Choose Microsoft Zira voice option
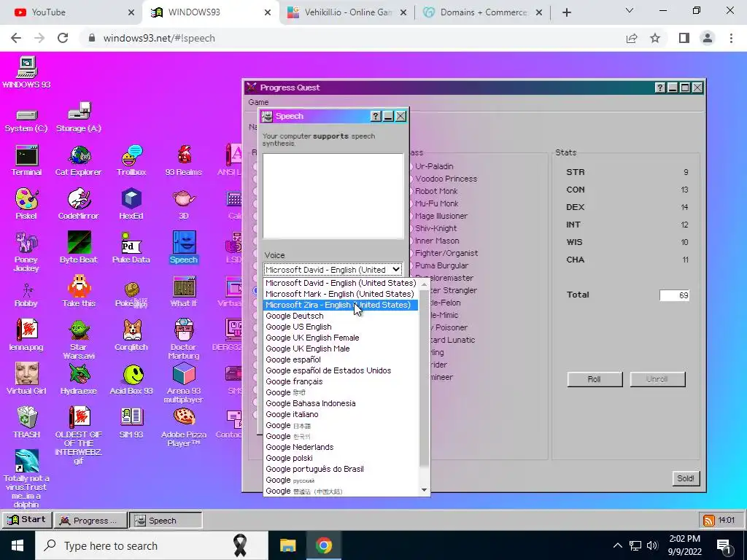 [x=341, y=305]
